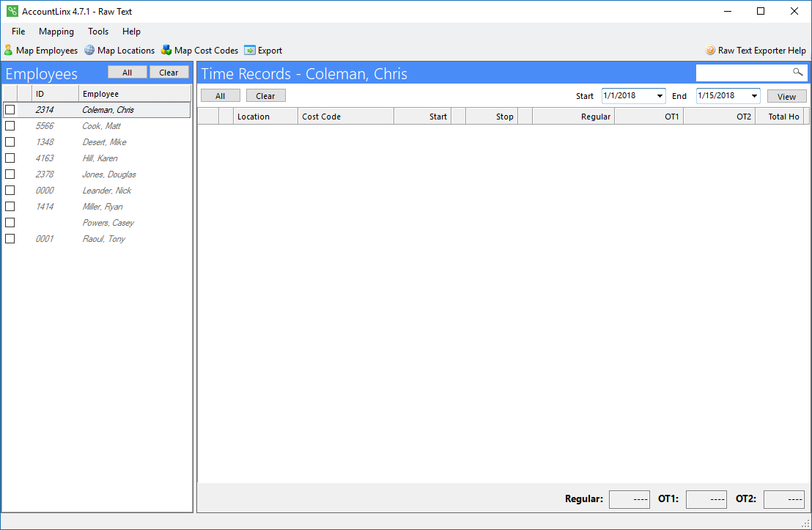
Task: Click All button in Employees panel
Action: [x=128, y=73]
